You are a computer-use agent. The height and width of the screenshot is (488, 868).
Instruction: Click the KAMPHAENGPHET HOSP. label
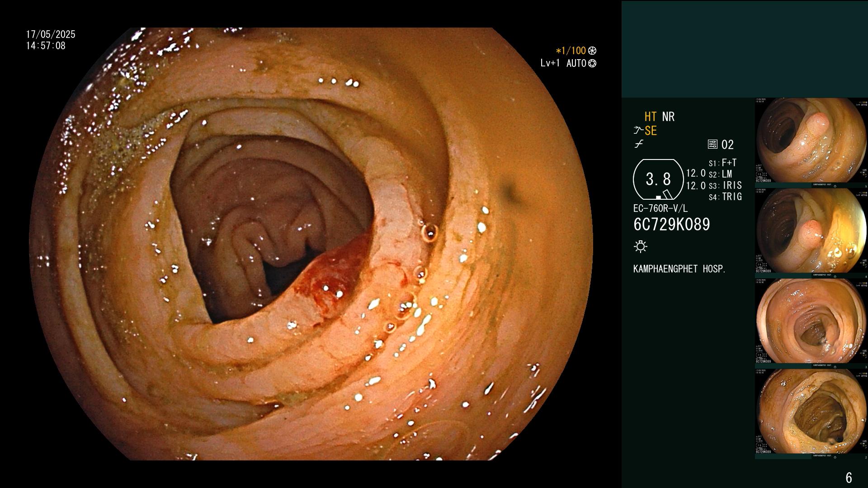click(x=679, y=269)
